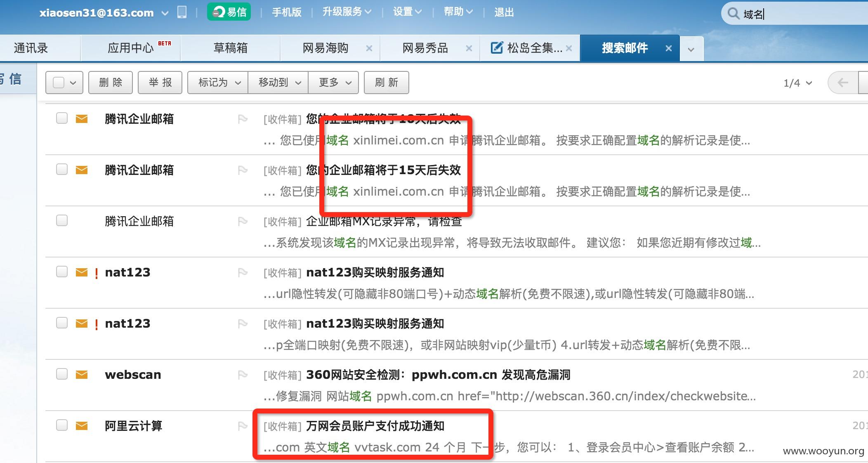Switch to the 通讯录 tab
868x463 pixels.
(31, 48)
